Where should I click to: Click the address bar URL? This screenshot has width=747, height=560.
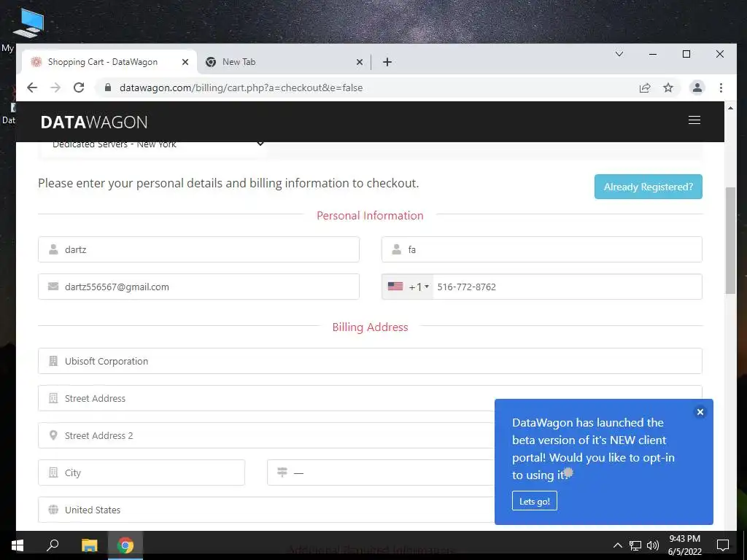point(241,87)
